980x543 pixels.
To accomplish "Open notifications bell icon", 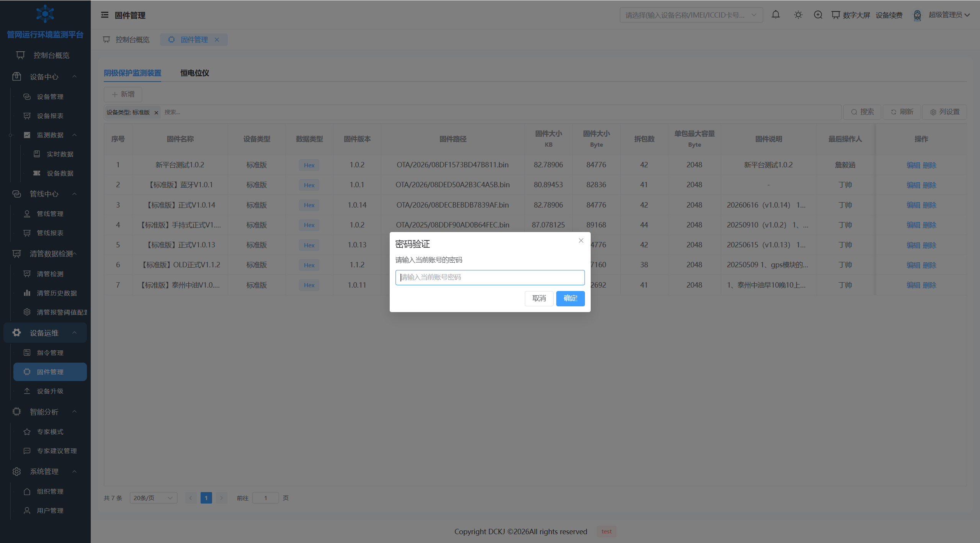I will (776, 15).
